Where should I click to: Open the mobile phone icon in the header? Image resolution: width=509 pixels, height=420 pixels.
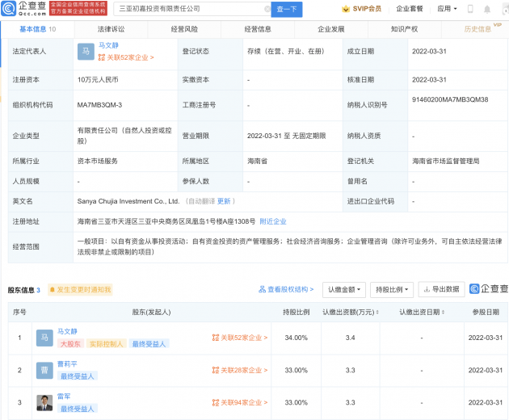[470, 9]
